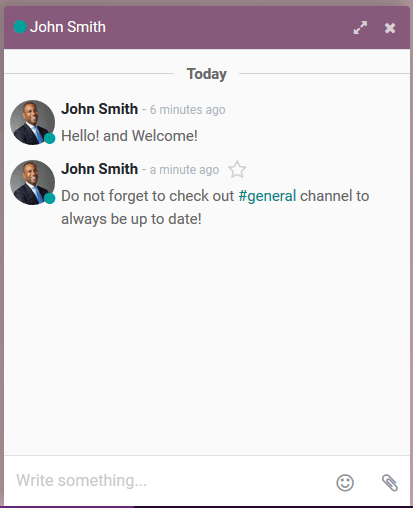Screen dimensions: 413x508
Task: Click the '6 minutes ago' timestamp
Action: point(187,110)
